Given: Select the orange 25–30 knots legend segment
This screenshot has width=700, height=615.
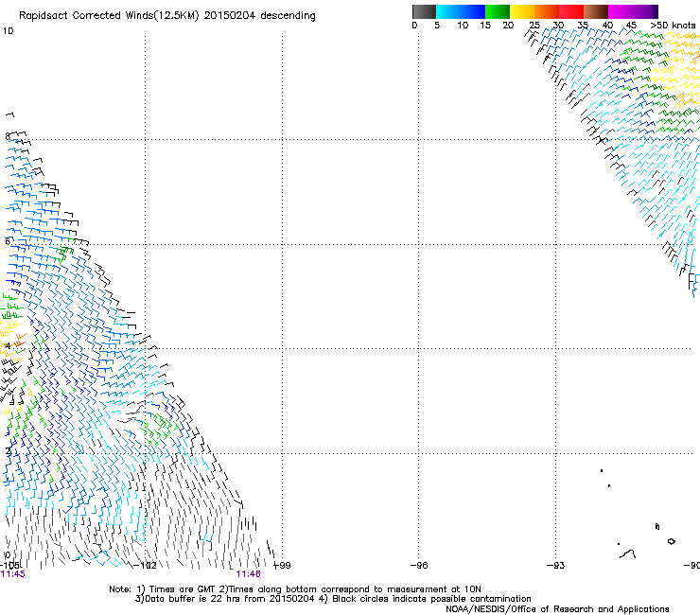Looking at the screenshot, I should tap(547, 11).
